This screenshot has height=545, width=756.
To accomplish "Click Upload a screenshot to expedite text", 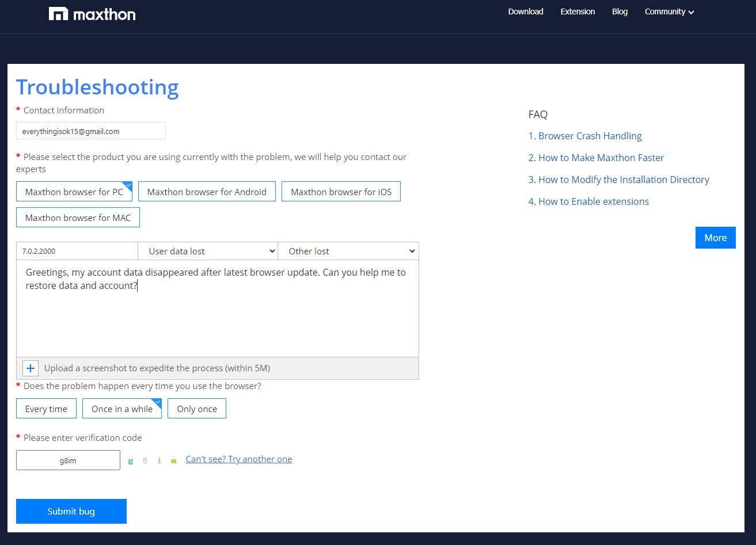I will tap(157, 368).
